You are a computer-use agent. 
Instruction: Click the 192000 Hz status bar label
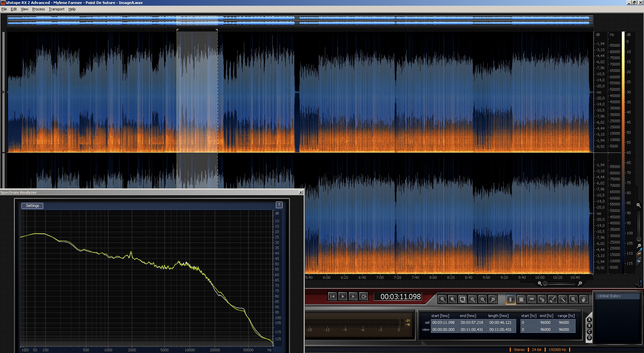click(557, 350)
